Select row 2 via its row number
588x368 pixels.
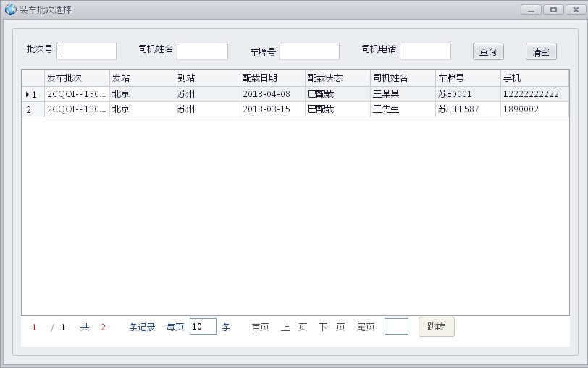[x=33, y=109]
